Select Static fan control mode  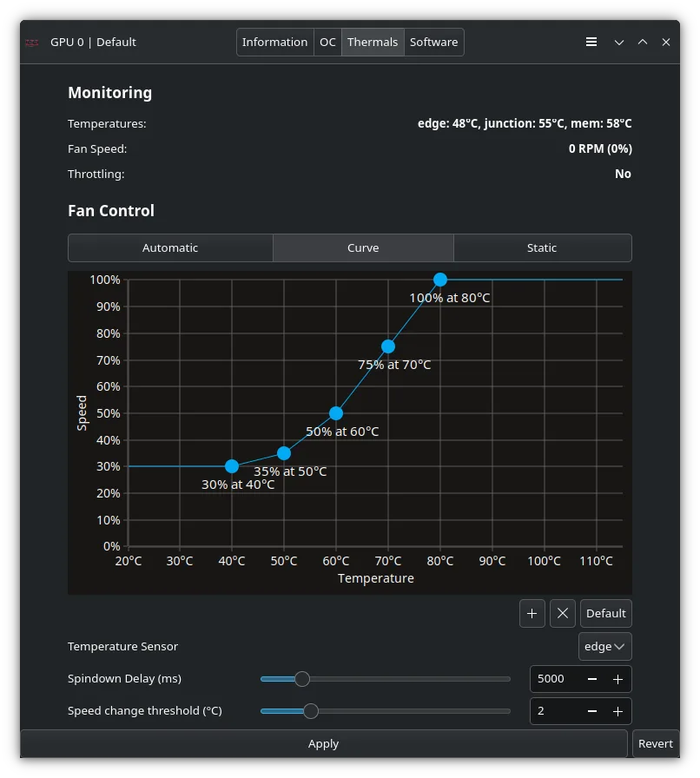click(x=542, y=247)
